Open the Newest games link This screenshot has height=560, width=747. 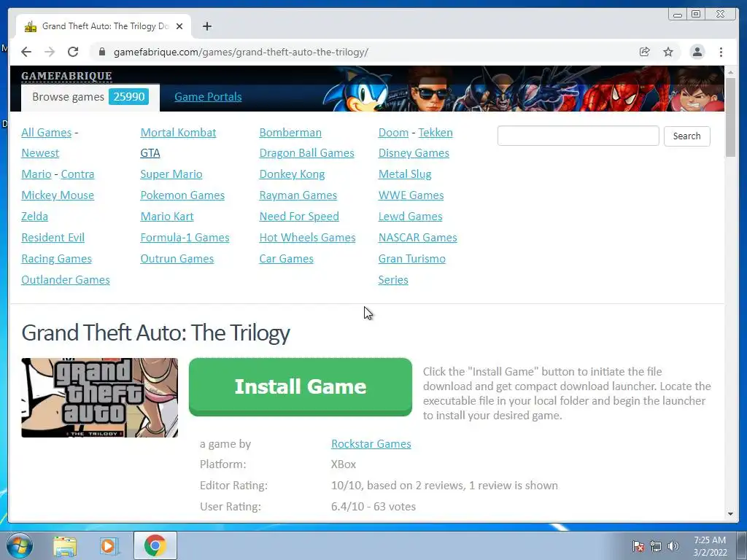pos(40,153)
